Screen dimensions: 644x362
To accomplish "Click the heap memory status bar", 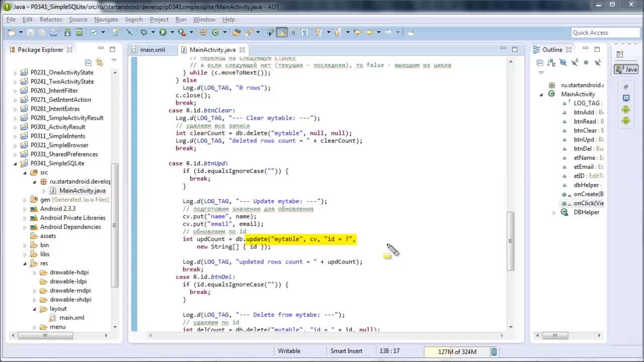I will pyautogui.click(x=457, y=352).
